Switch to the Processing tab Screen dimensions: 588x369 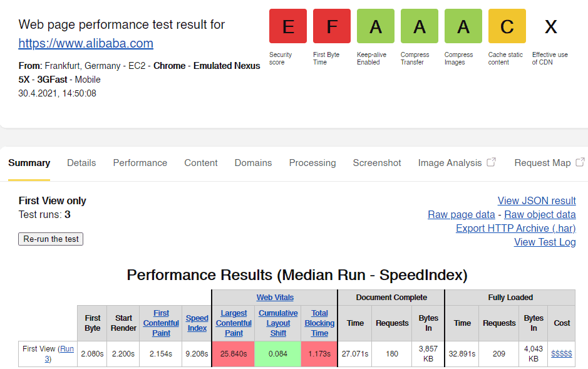pos(312,163)
